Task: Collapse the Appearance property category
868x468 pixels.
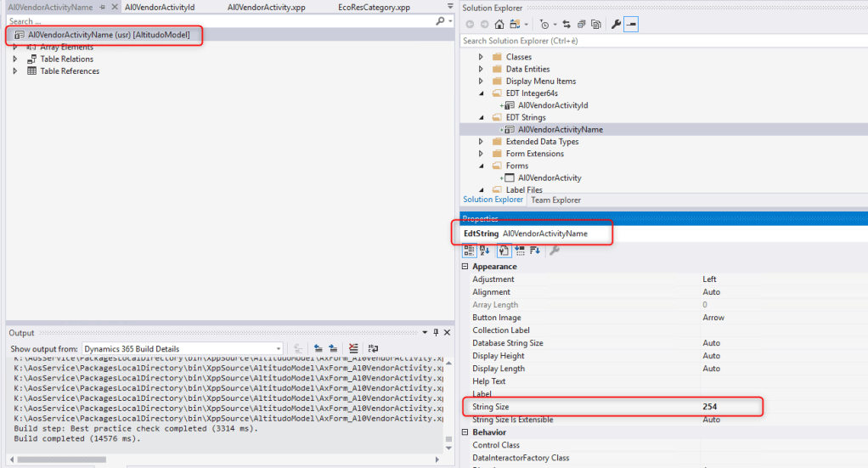Action: click(x=466, y=267)
